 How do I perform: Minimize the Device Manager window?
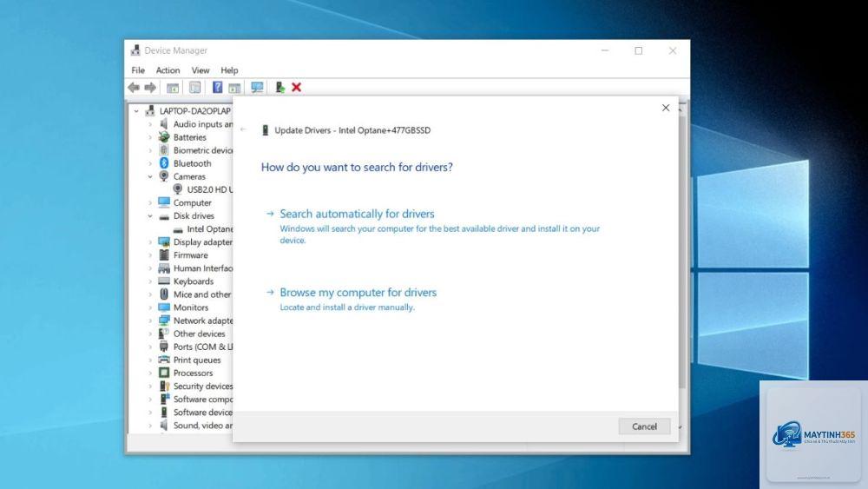click(605, 50)
